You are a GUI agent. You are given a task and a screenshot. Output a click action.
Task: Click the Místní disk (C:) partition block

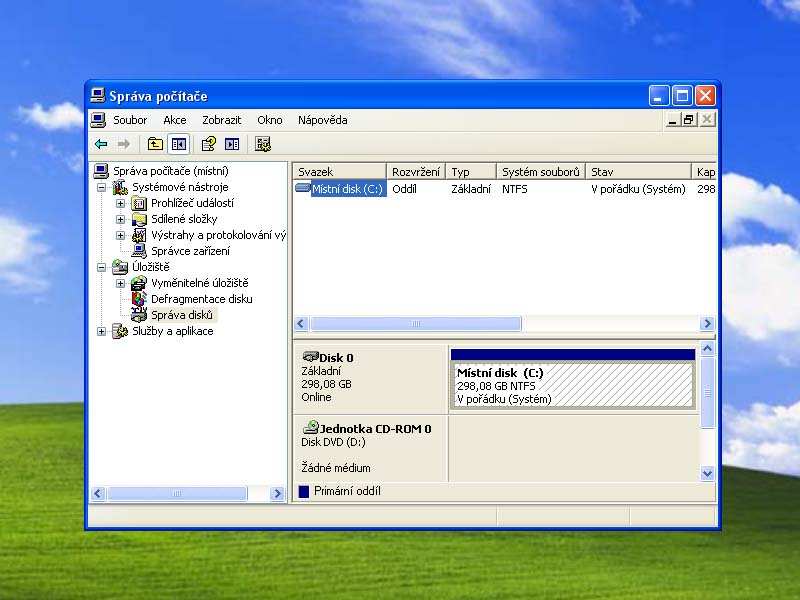[x=572, y=385]
